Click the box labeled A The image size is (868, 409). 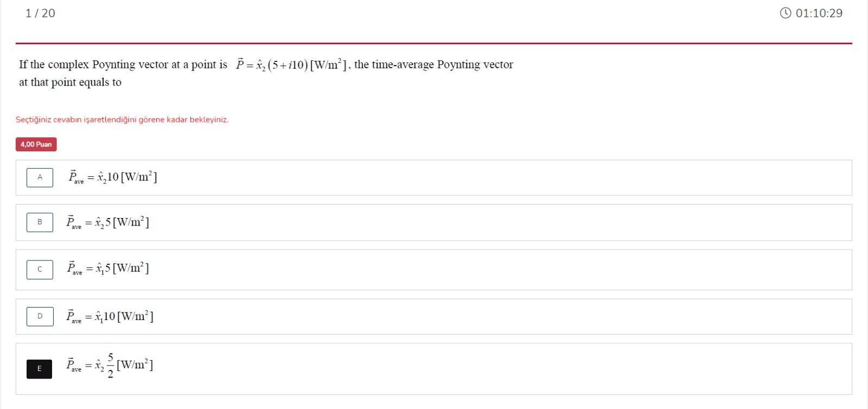coord(39,177)
